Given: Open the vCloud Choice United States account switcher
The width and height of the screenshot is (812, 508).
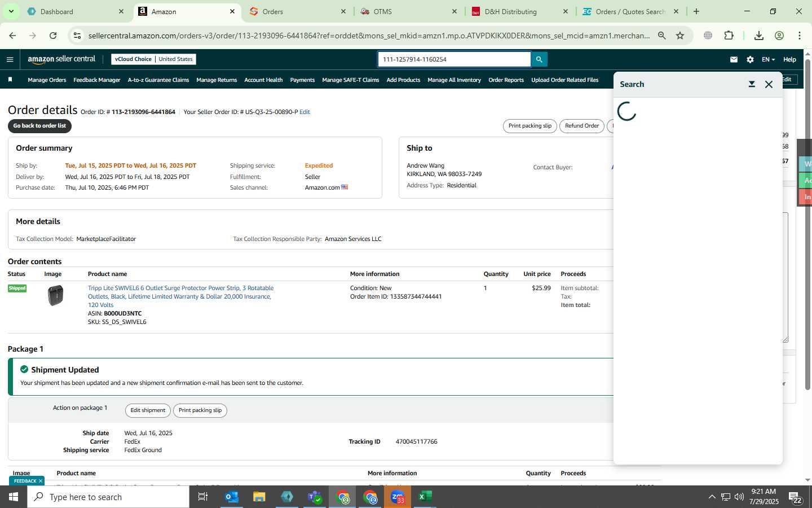Looking at the screenshot, I should [x=153, y=59].
